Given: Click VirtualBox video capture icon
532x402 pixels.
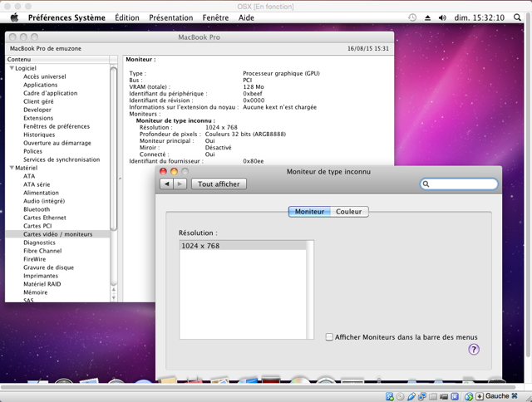Looking at the screenshot, I should click(x=444, y=396).
